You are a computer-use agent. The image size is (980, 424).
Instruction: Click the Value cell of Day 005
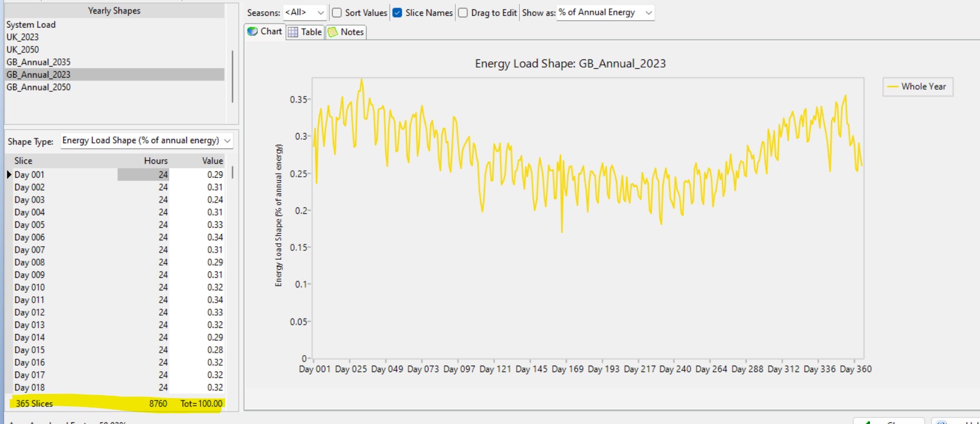point(197,225)
